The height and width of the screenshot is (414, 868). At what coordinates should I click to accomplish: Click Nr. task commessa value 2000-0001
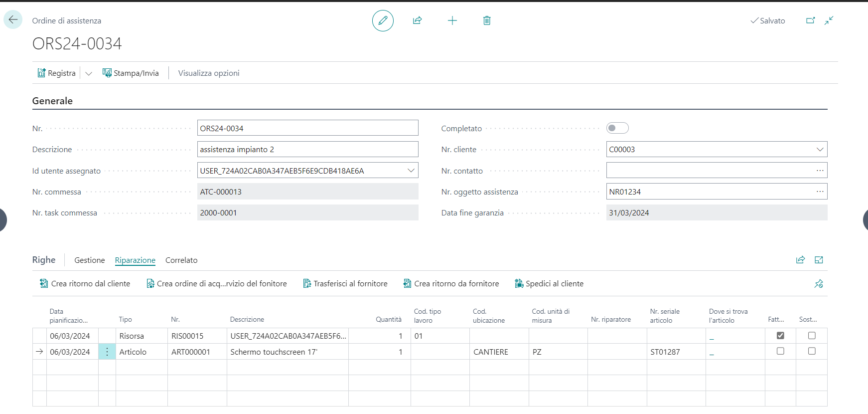307,212
